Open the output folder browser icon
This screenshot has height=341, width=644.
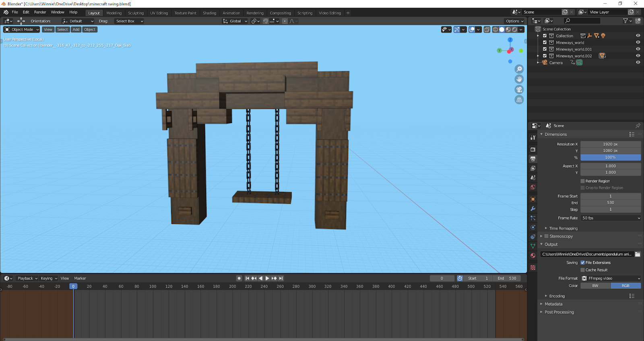638,254
